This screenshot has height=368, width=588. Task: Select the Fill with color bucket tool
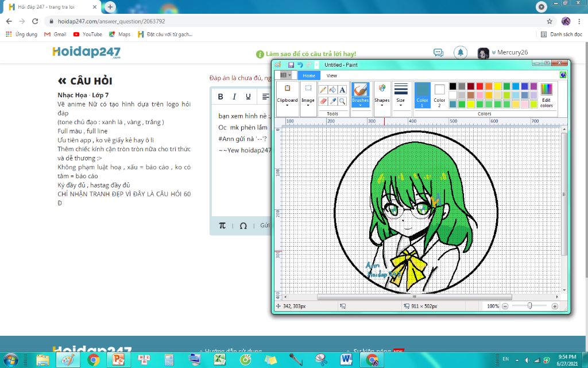(332, 89)
